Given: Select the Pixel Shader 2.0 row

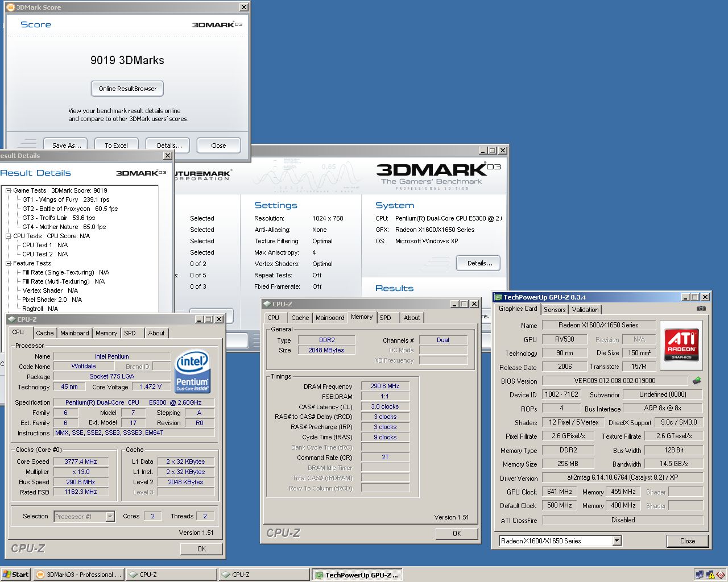Looking at the screenshot, I should [x=52, y=300].
